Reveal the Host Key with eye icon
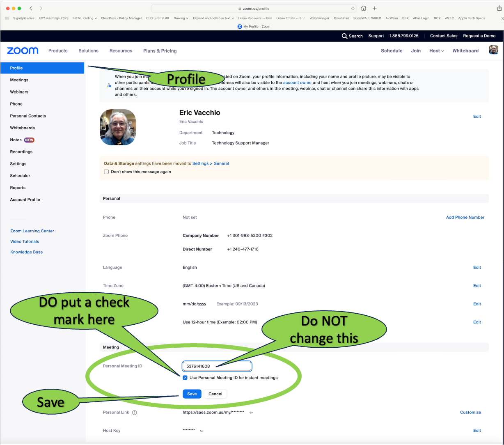 (202, 431)
